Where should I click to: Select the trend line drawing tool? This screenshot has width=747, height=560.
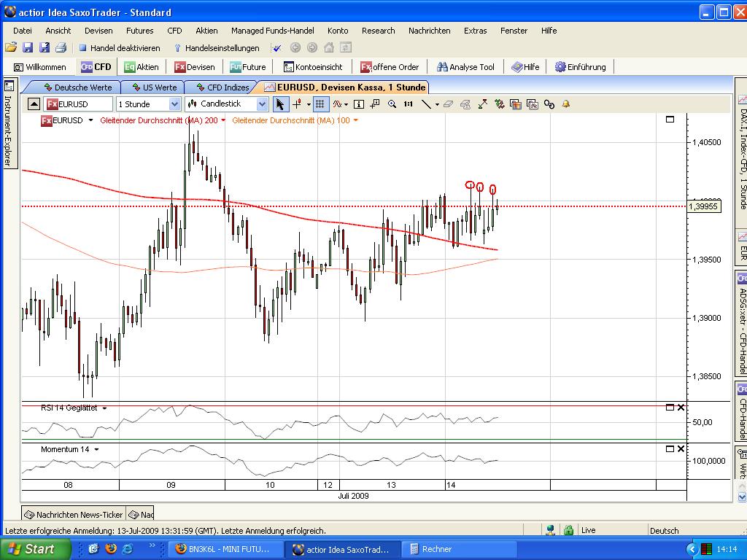click(x=426, y=104)
